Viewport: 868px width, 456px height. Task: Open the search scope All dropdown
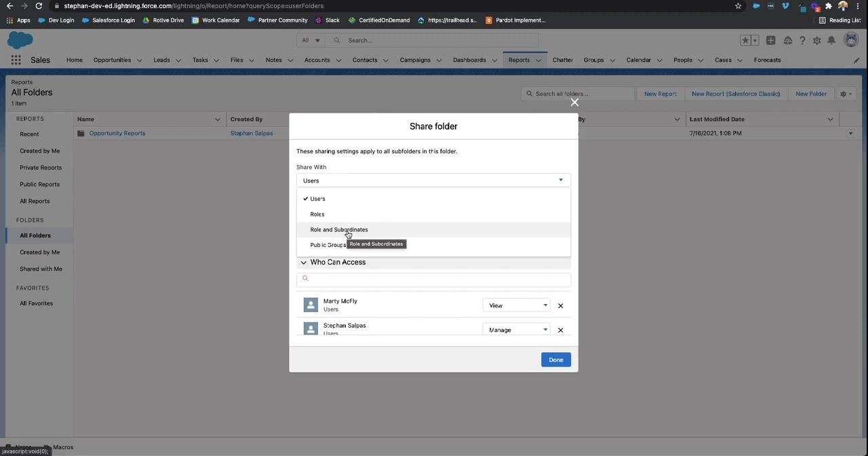coord(311,41)
